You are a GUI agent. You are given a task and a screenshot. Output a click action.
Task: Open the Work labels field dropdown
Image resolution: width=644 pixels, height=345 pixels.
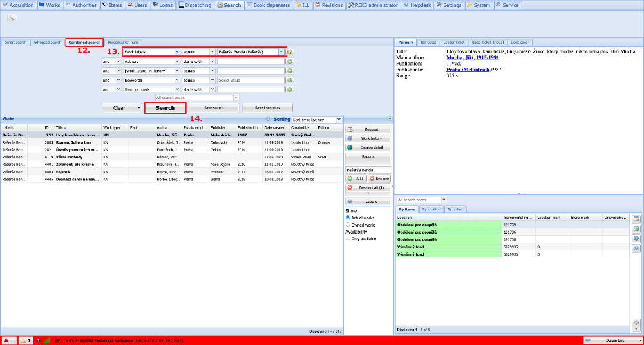(177, 52)
